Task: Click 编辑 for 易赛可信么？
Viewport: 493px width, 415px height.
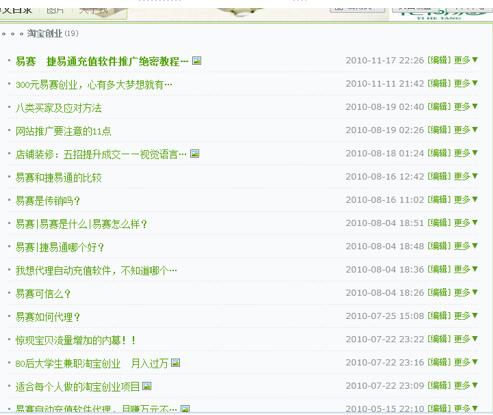Action: (439, 292)
